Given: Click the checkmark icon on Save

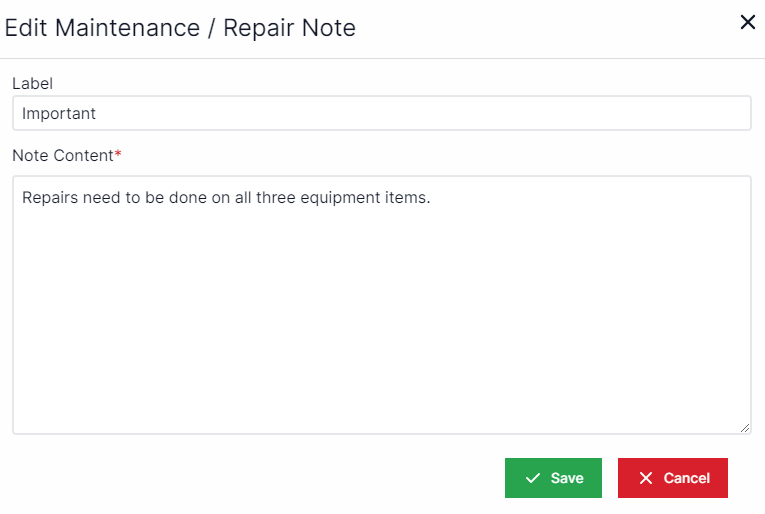Looking at the screenshot, I should pos(533,478).
